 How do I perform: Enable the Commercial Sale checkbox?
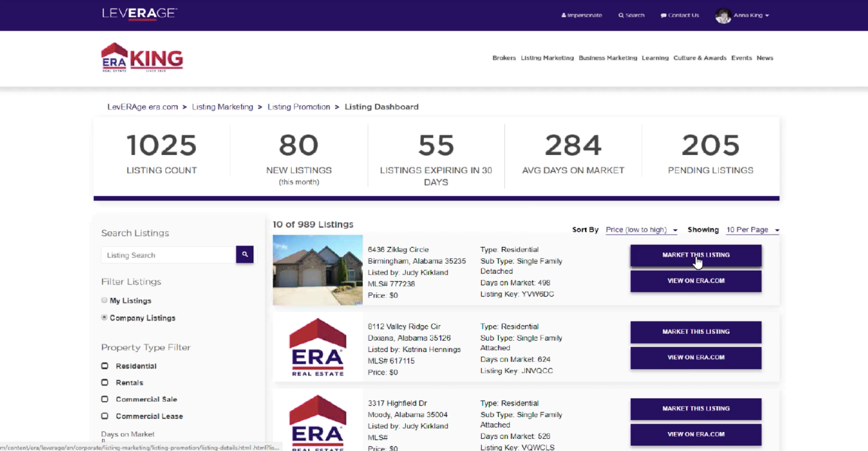pos(105,399)
